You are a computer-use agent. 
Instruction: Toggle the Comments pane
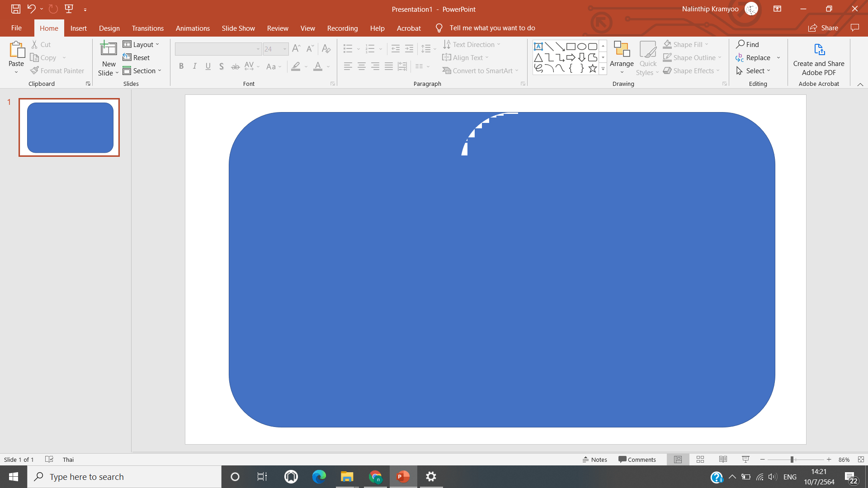click(637, 460)
